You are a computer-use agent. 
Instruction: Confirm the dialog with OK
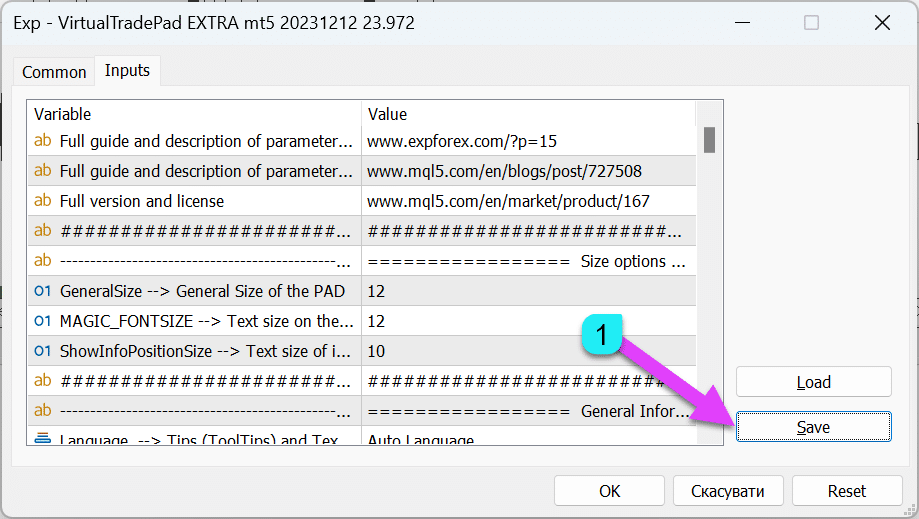[609, 491]
